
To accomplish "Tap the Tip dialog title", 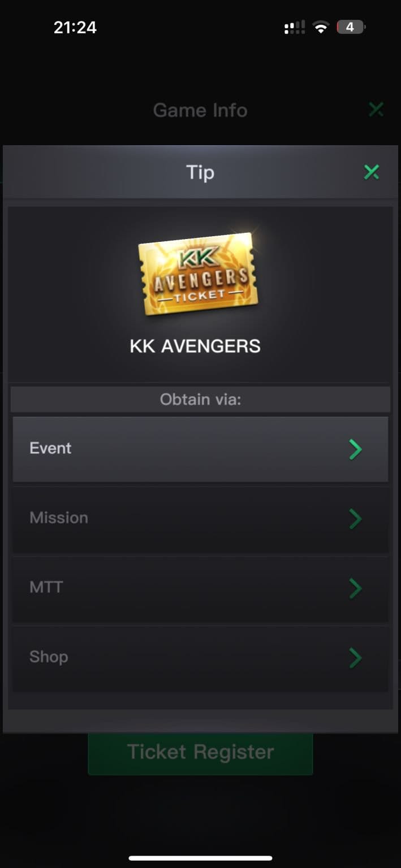I will point(200,172).
